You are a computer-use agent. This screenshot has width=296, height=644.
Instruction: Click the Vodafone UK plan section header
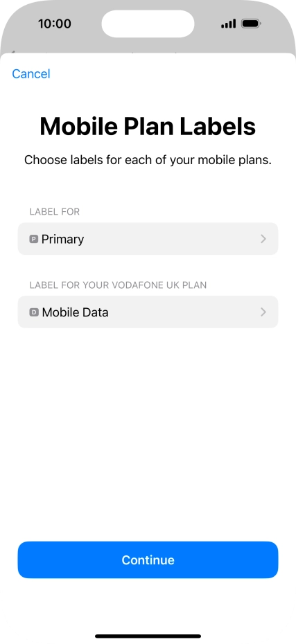click(118, 285)
